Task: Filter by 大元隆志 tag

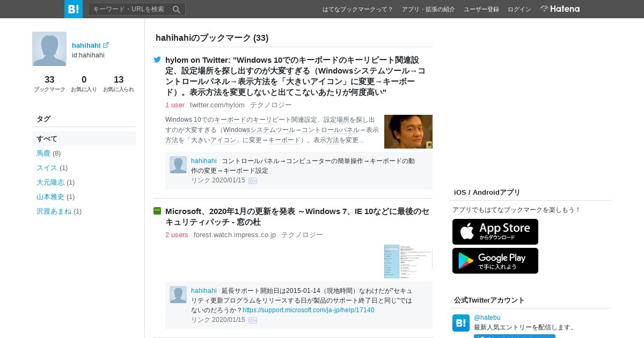Action: click(50, 182)
